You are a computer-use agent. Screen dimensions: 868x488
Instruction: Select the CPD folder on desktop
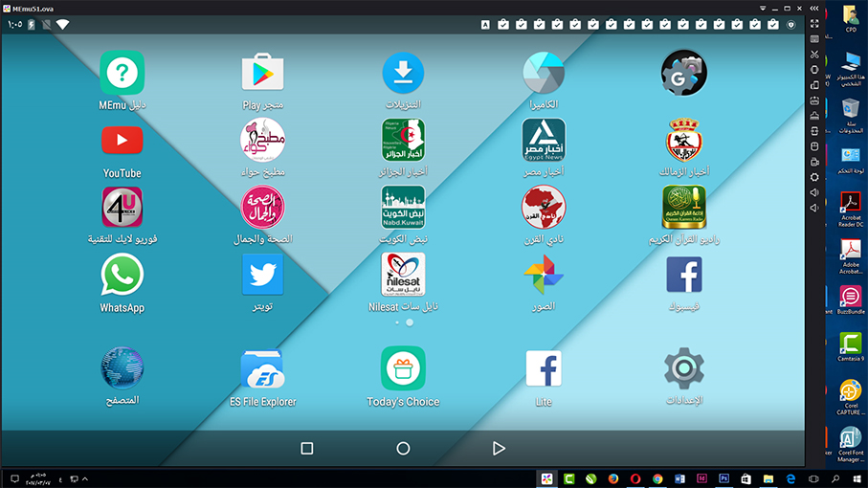(851, 18)
